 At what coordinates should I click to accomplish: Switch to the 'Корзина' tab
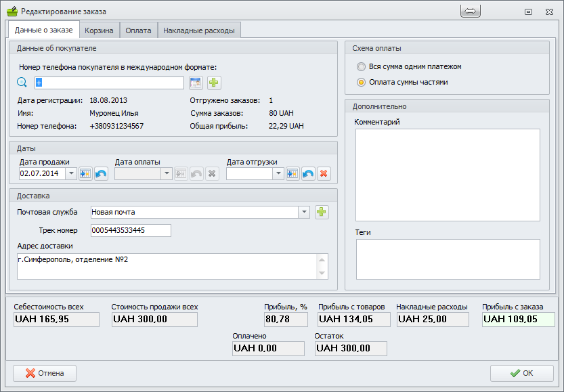(x=100, y=30)
